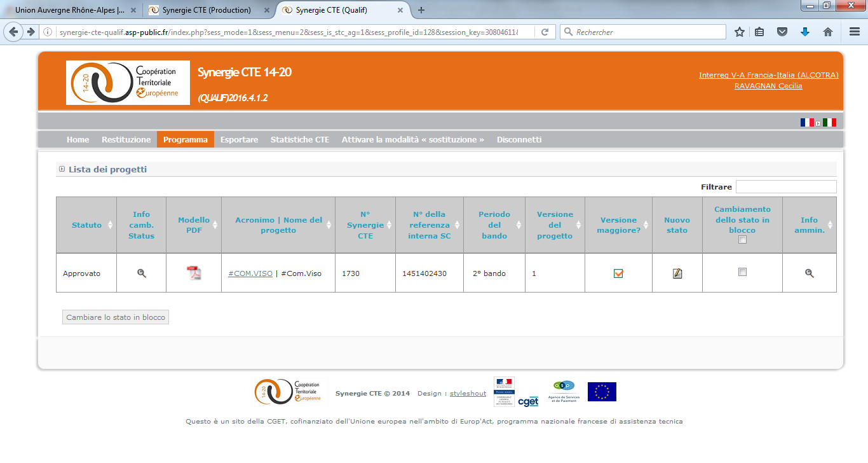Click the Pocket save icon
This screenshot has height=463, width=868.
[x=783, y=32]
